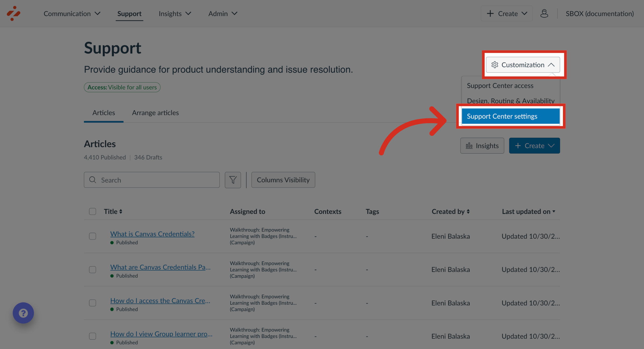Viewport: 644px width, 349px height.
Task: Click the Columns Visibility button
Action: click(x=283, y=180)
